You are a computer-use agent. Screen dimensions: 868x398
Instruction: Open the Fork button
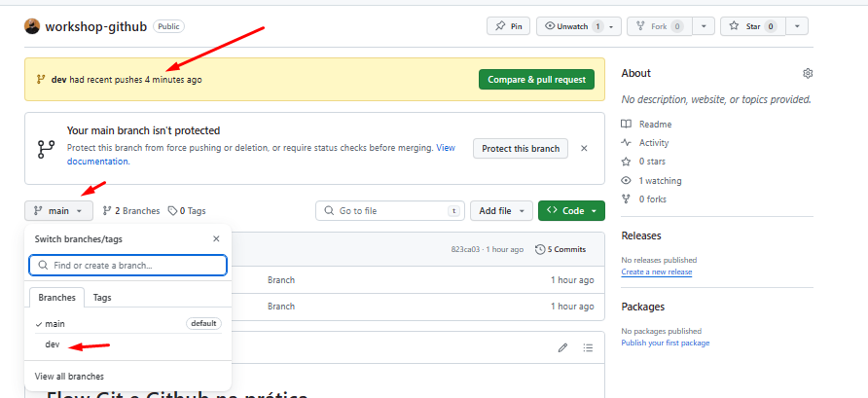(660, 26)
